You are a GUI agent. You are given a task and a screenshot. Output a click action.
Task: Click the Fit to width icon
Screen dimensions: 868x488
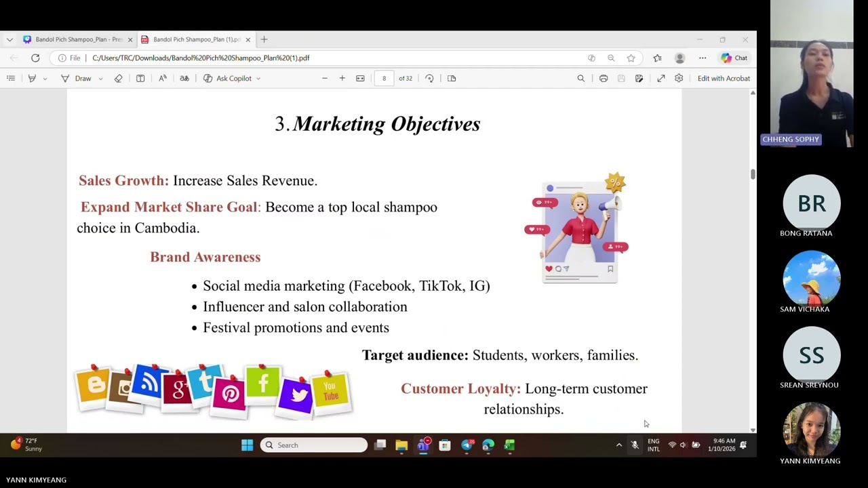point(361,79)
